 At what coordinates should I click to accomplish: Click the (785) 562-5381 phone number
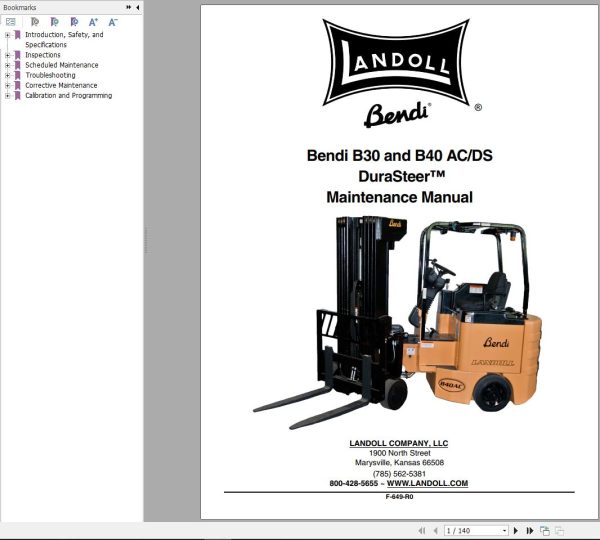tap(399, 474)
